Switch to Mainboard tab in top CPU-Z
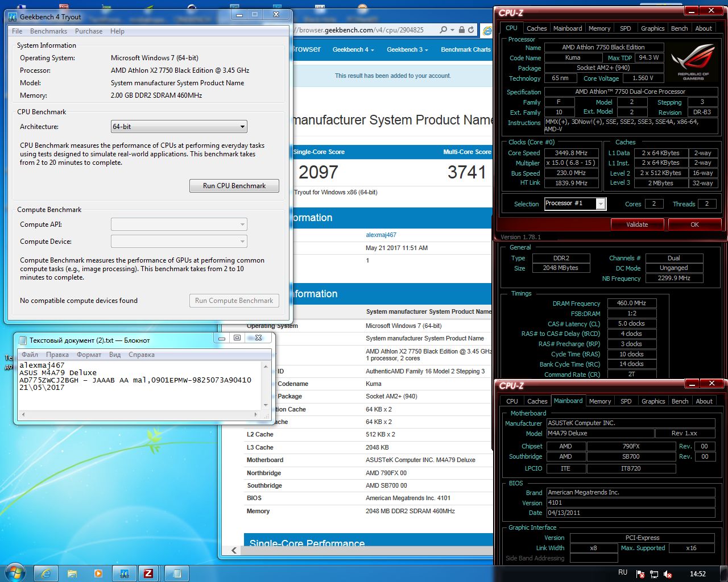Image resolution: width=728 pixels, height=582 pixels. pyautogui.click(x=568, y=28)
